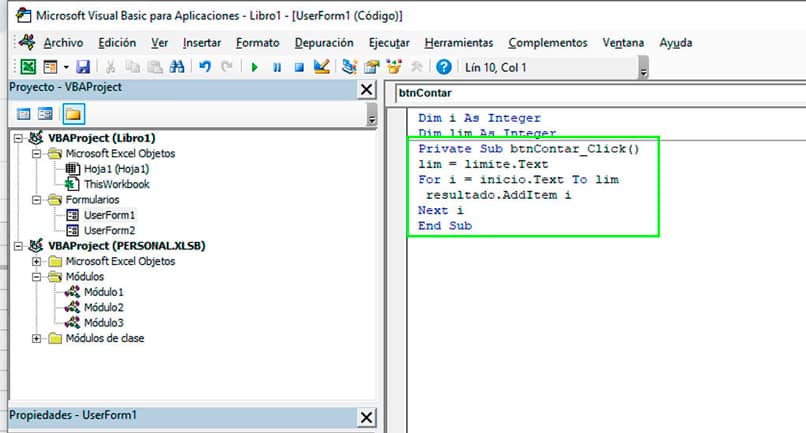Image resolution: width=806 pixels, height=433 pixels.
Task: Open the Formato menu
Action: pyautogui.click(x=258, y=43)
